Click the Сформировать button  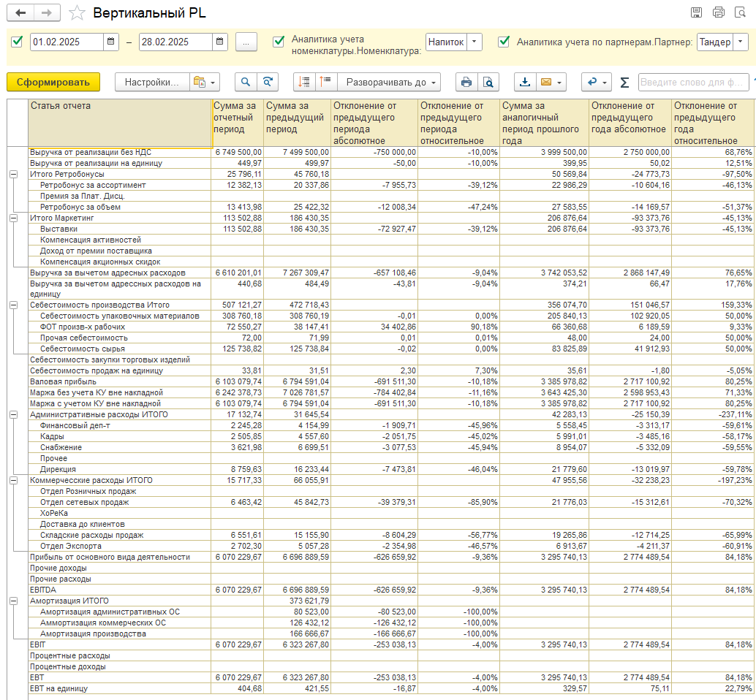tap(53, 82)
